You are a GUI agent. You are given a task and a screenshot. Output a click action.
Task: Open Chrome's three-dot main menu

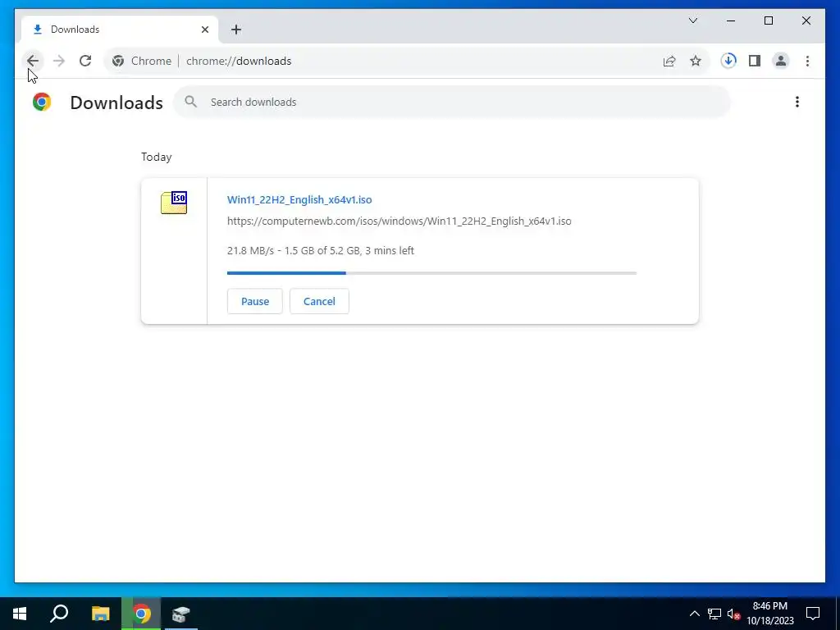pos(807,61)
